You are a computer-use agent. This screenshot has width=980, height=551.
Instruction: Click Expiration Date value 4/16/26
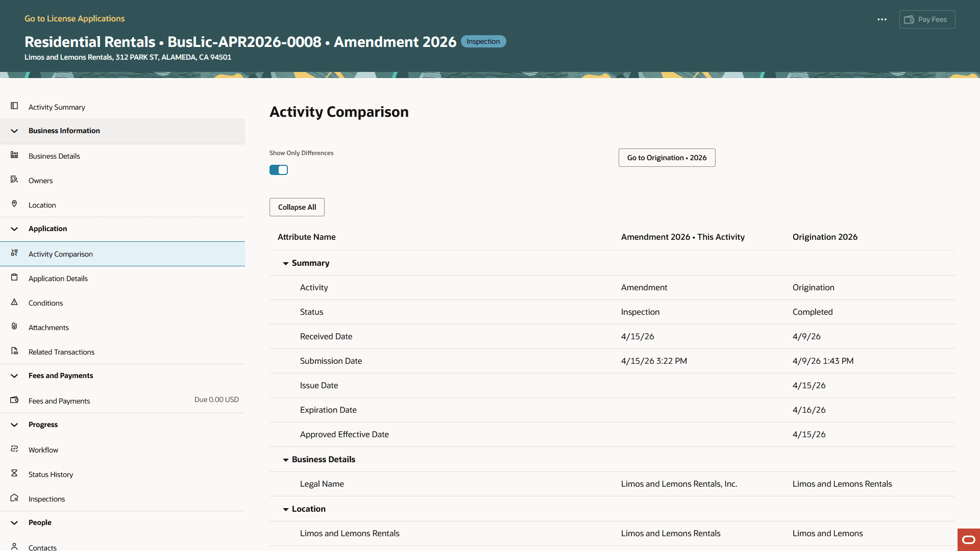(808, 410)
